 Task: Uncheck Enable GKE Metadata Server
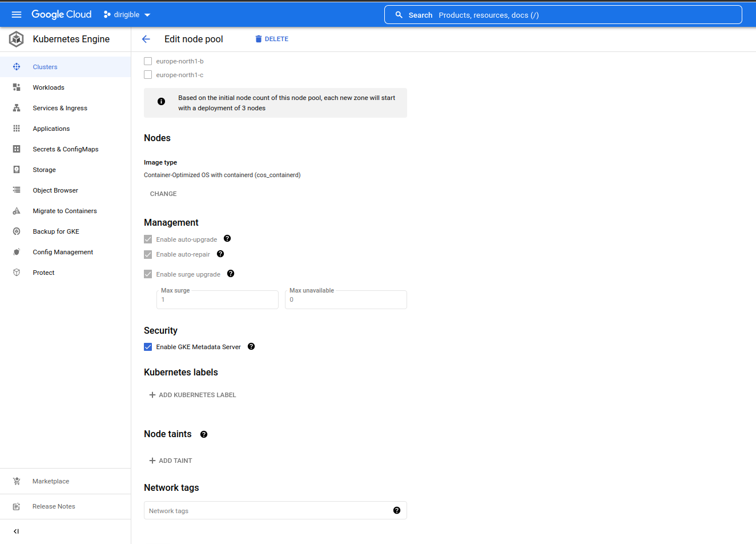tap(148, 347)
